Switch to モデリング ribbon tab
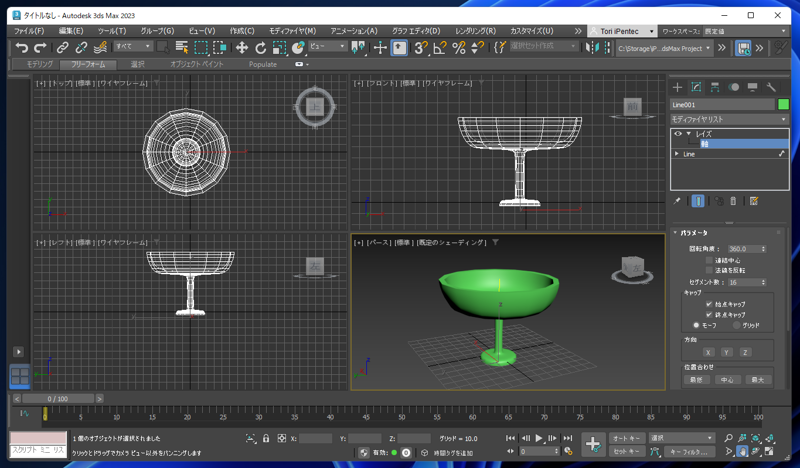 [40, 64]
